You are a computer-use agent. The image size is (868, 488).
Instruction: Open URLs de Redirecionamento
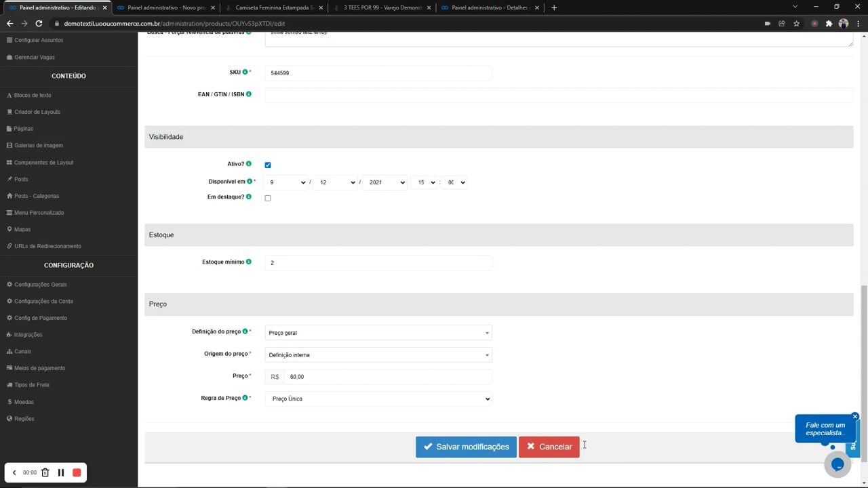point(47,245)
